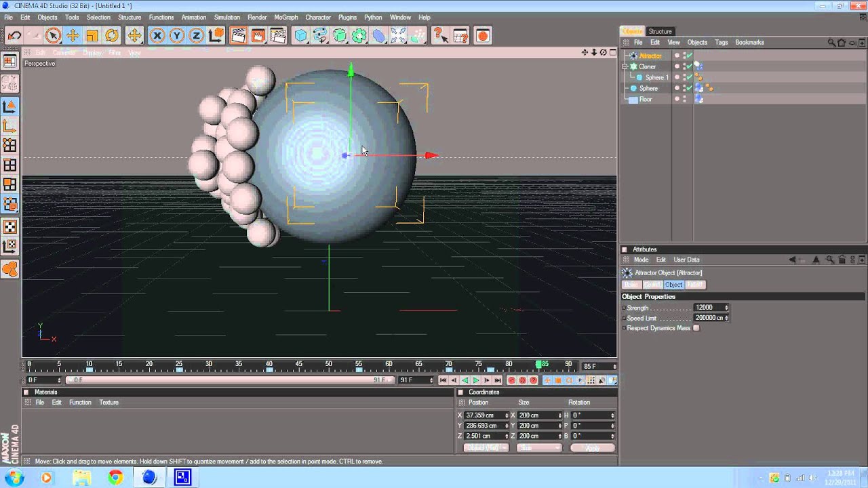
Task: Activate the Move tool in the top toolbar
Action: click(x=73, y=35)
